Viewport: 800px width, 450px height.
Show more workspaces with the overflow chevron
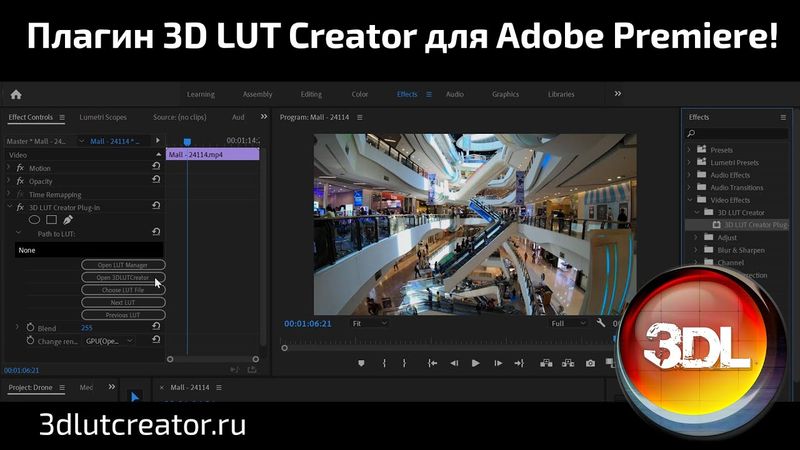tap(618, 94)
